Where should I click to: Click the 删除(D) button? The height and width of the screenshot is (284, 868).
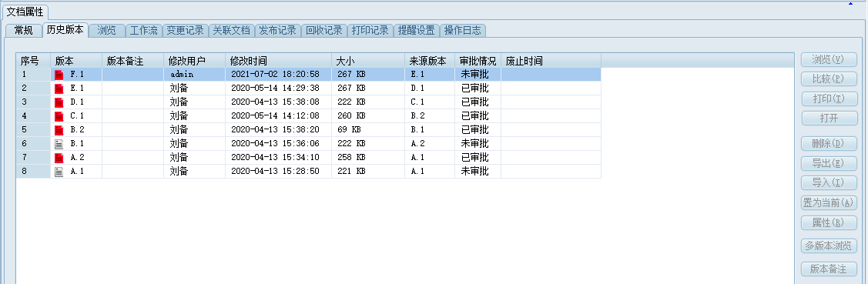click(x=829, y=144)
